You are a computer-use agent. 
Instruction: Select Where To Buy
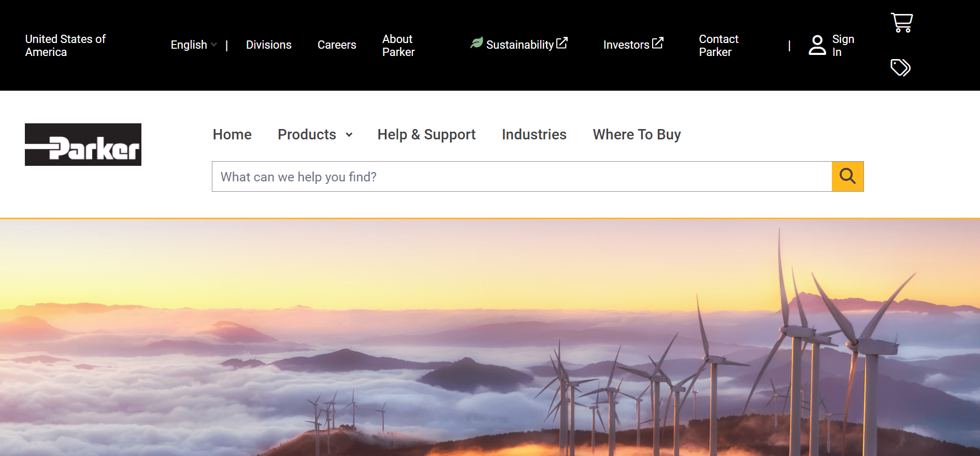637,135
